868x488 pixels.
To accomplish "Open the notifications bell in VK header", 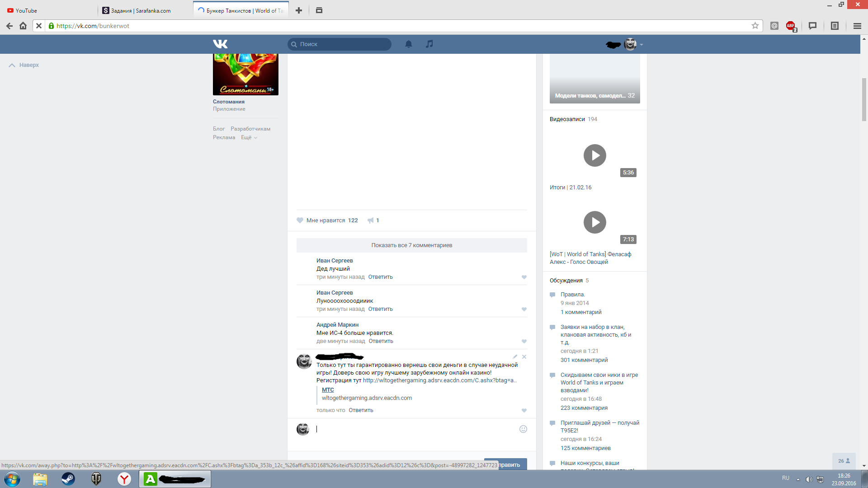I will pos(409,44).
